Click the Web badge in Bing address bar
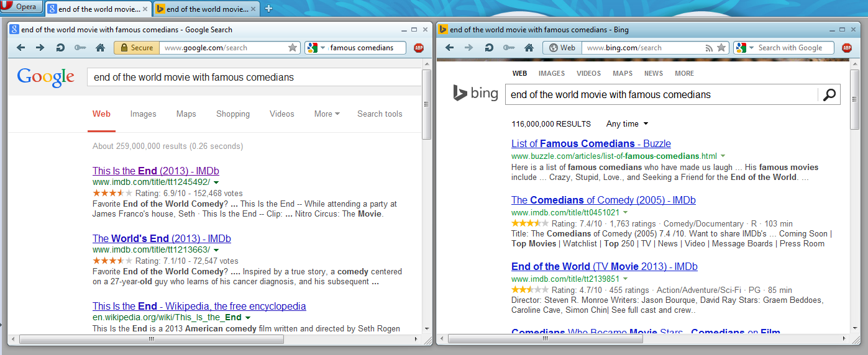Screen dimensions: 868x355 click(x=562, y=48)
